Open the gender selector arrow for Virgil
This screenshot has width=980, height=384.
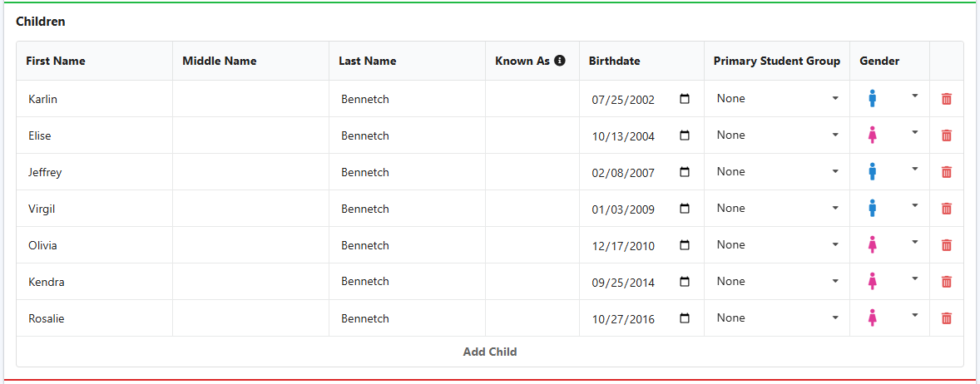915,205
